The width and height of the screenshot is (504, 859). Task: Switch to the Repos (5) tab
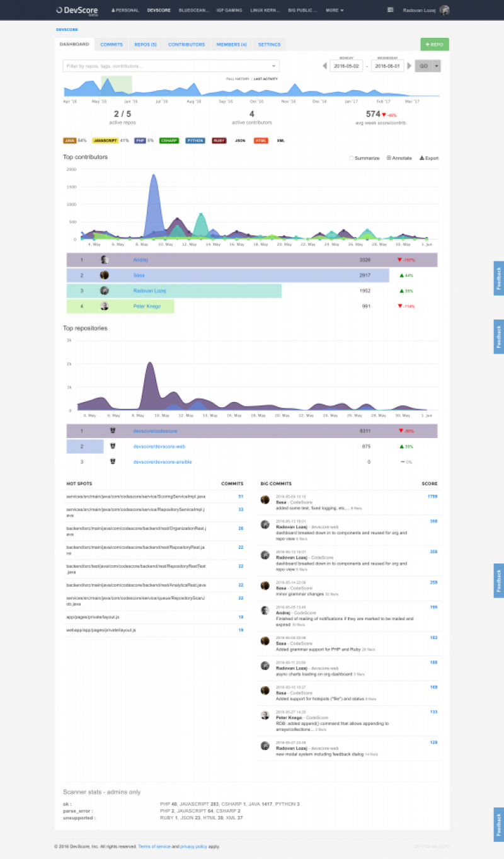click(146, 45)
